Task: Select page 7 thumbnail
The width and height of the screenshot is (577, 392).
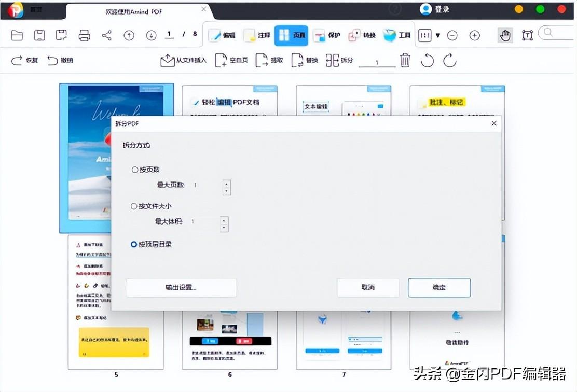Action: [x=344, y=340]
